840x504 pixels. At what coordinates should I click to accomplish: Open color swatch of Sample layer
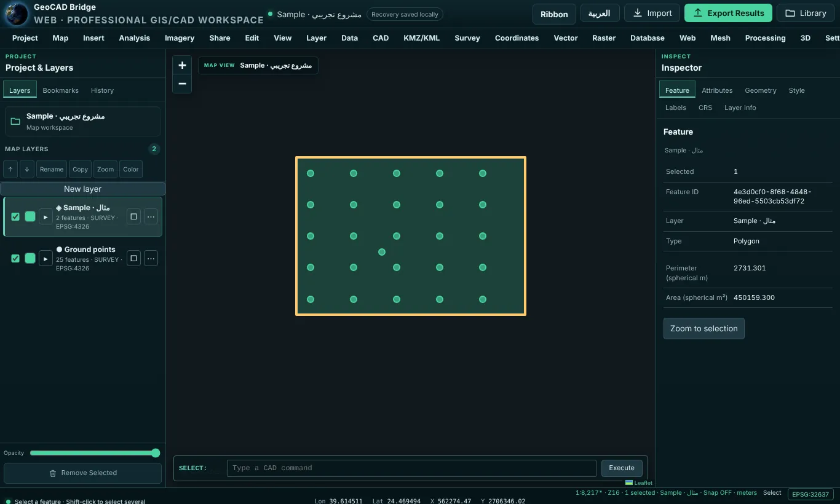click(x=30, y=216)
